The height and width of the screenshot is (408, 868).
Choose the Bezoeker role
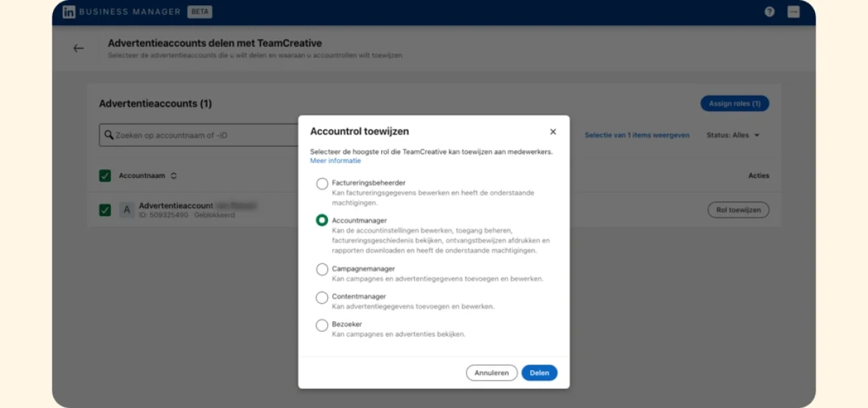[321, 326]
